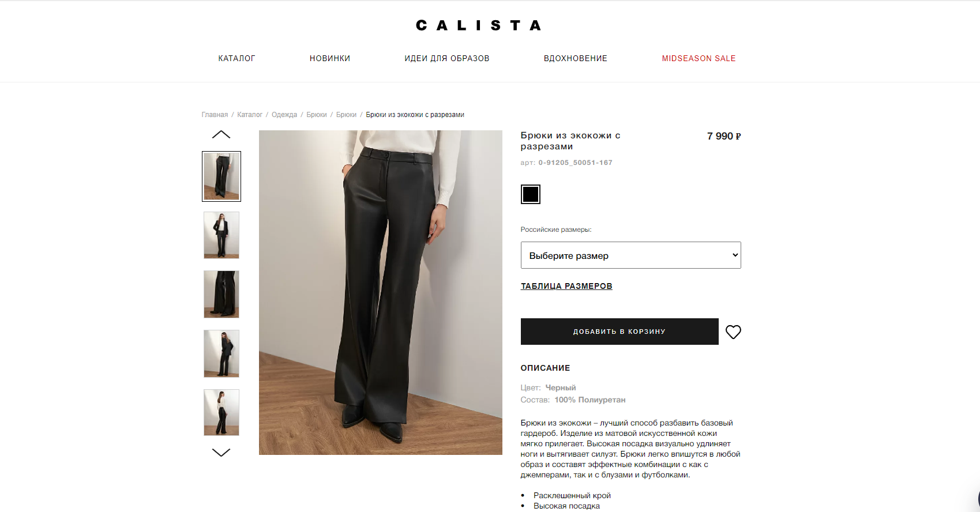Go to Главная breadcrumb
Viewport: 980px width, 512px height.
pos(215,115)
